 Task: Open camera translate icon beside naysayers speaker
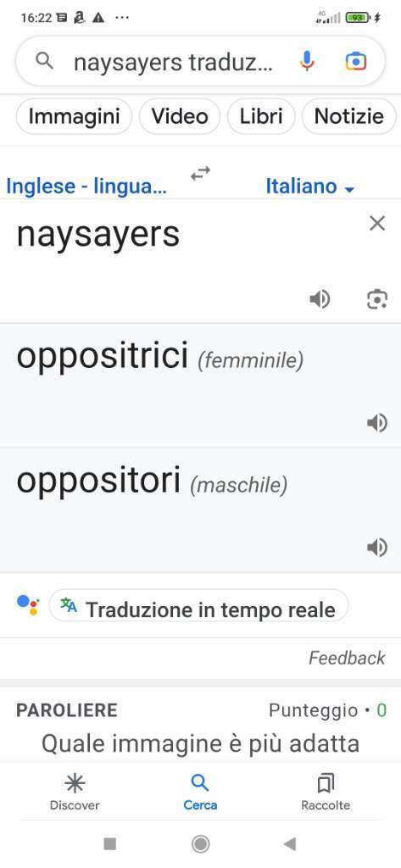point(377,299)
